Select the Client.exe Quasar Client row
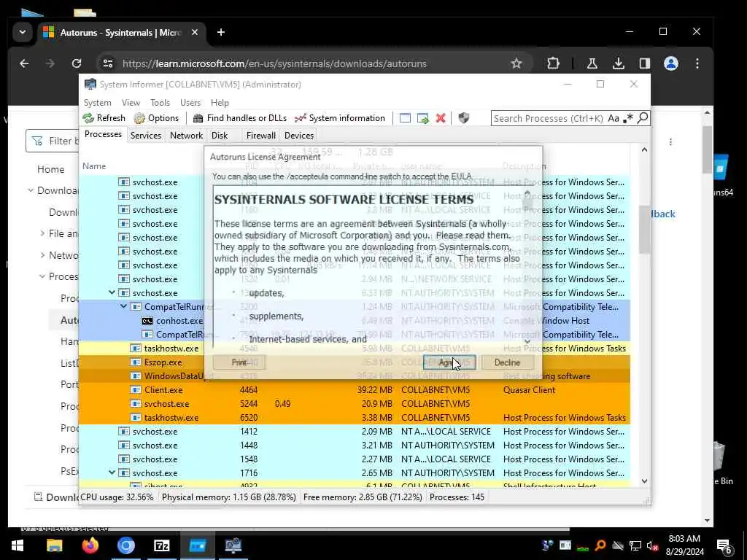This screenshot has height=560, width=747. [x=354, y=390]
